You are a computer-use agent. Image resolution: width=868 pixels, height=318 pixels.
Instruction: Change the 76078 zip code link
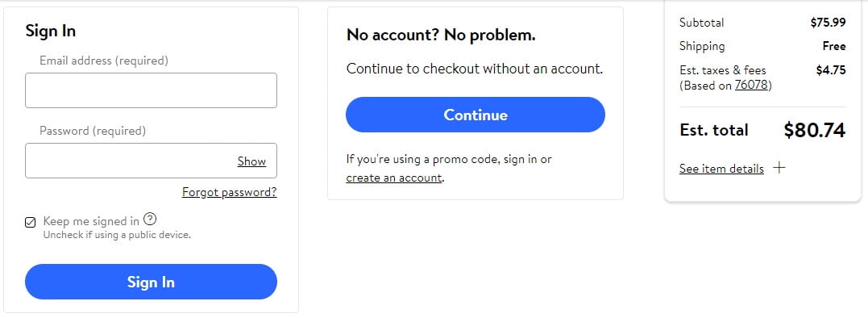pos(751,86)
